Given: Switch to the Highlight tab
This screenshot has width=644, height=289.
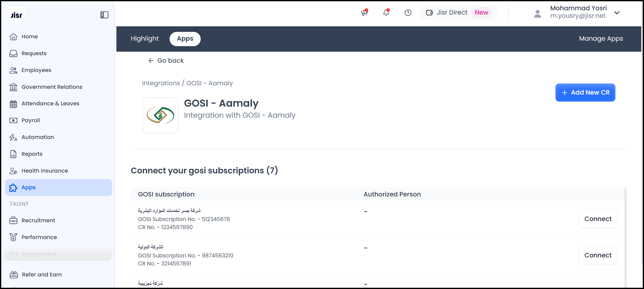Looking at the screenshot, I should click(145, 39).
